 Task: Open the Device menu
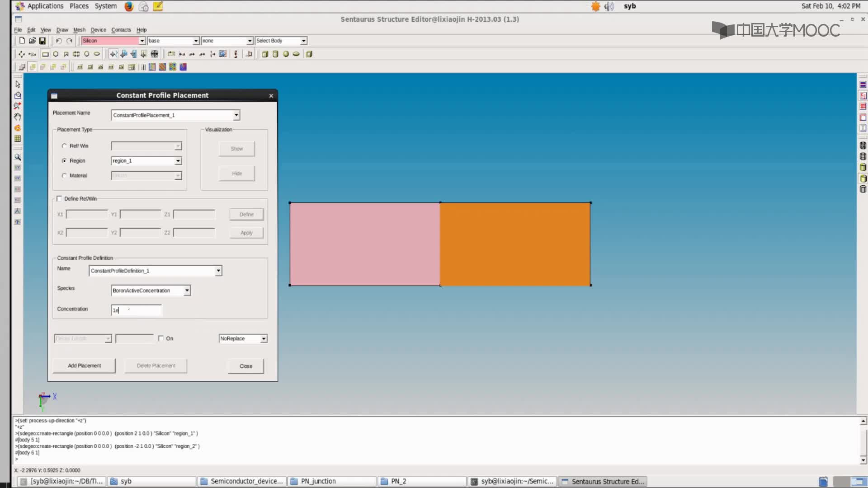(98, 30)
